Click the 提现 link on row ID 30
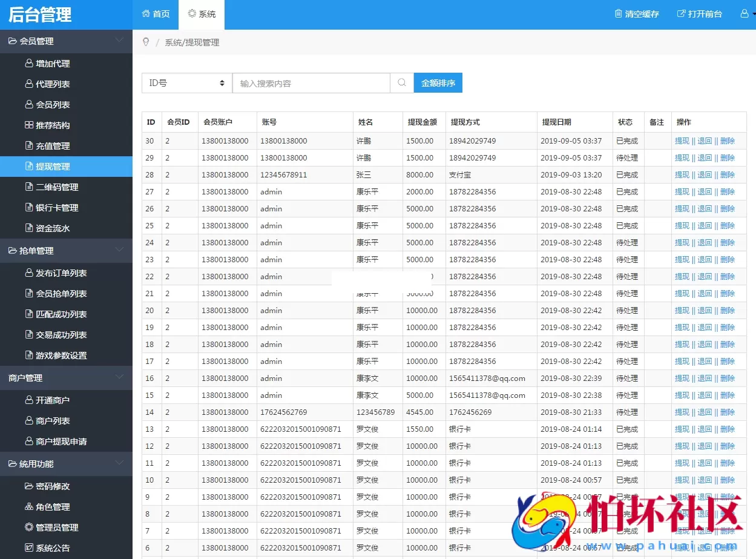Viewport: 756px width, 559px height. [x=682, y=141]
